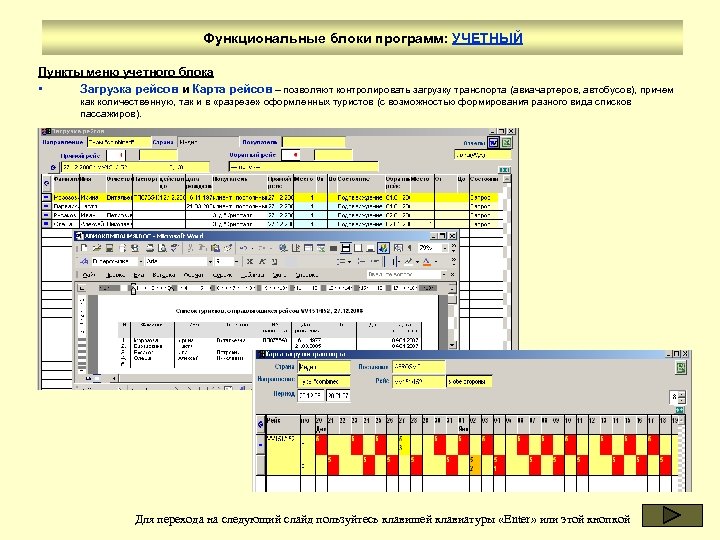
Task: Open the УЧЕТНЫЙ link in the slide title
Action: tap(487, 38)
